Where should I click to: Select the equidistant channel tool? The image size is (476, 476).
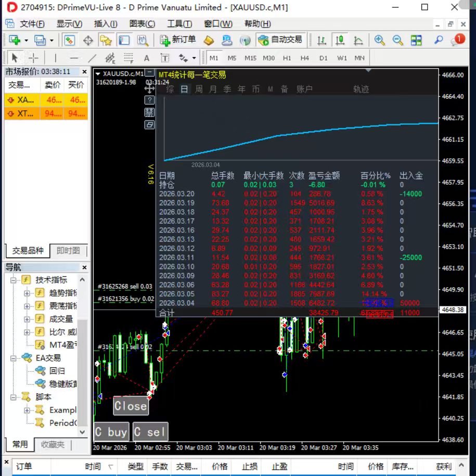pyautogui.click(x=110, y=58)
